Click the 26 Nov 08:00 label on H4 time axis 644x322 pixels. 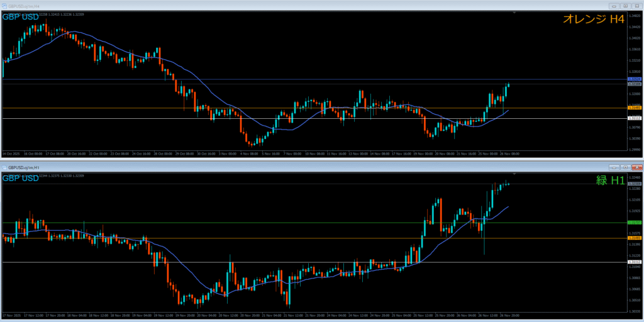[509, 153]
